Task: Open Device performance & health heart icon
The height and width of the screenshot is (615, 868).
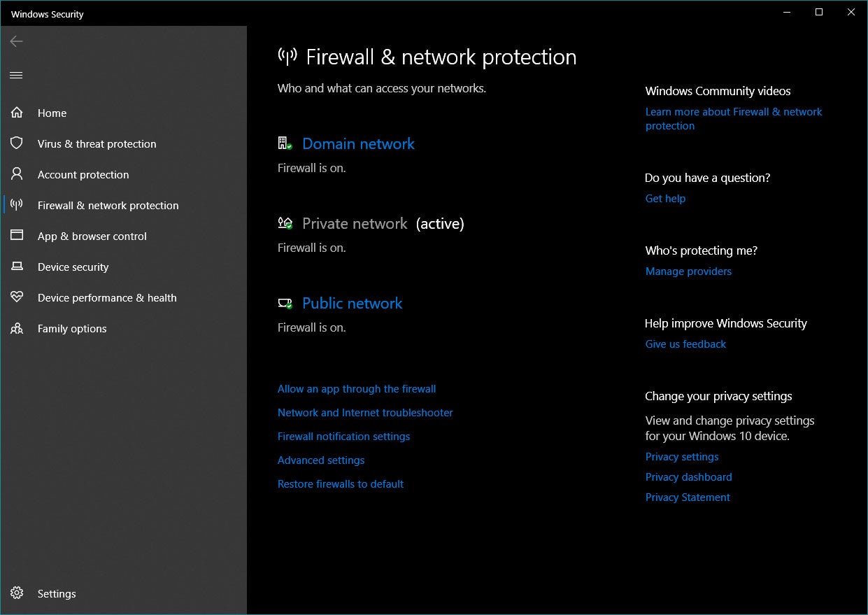Action: tap(17, 297)
